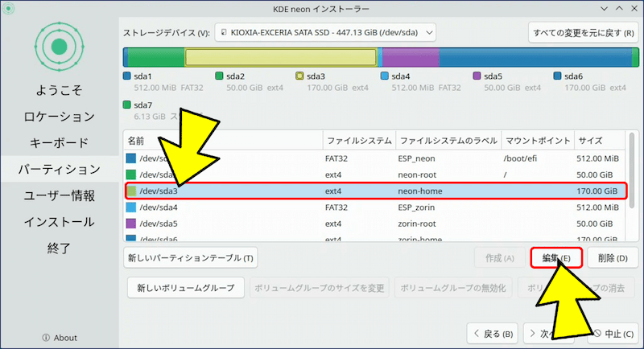Click the KDE neon logo in sidebar
The image size is (644, 349).
59,47
